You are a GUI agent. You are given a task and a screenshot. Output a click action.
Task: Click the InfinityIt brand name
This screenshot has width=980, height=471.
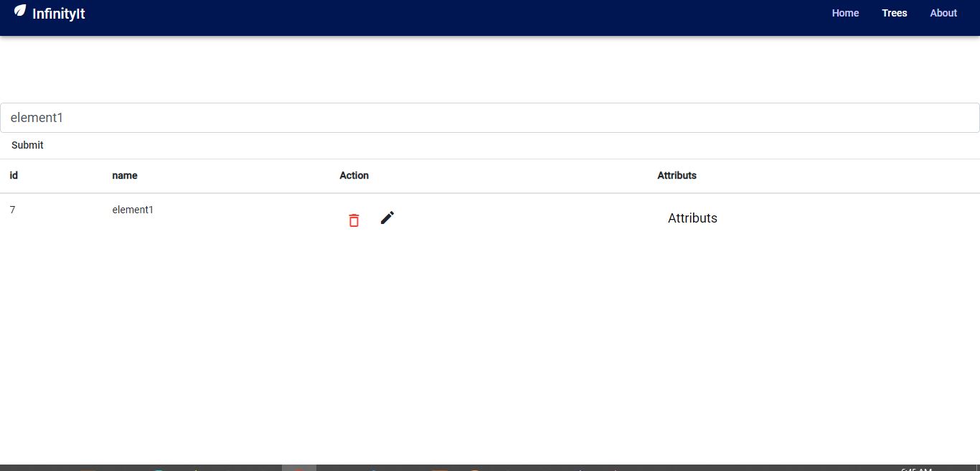(60, 13)
